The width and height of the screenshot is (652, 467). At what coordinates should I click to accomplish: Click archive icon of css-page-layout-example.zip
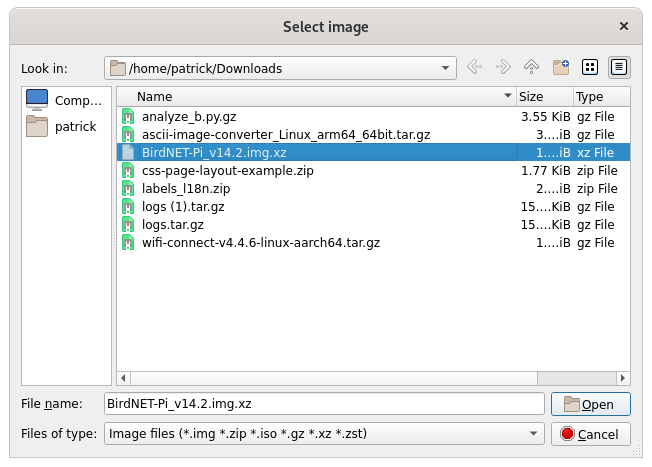pos(128,170)
